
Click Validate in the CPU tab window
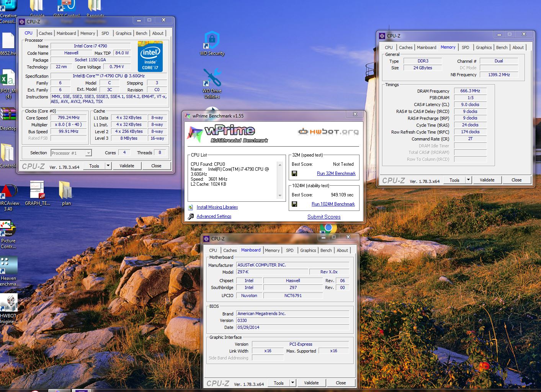[x=127, y=166]
